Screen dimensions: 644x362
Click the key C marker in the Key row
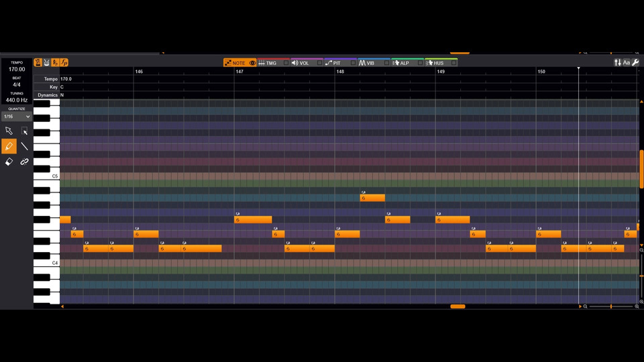[62, 87]
